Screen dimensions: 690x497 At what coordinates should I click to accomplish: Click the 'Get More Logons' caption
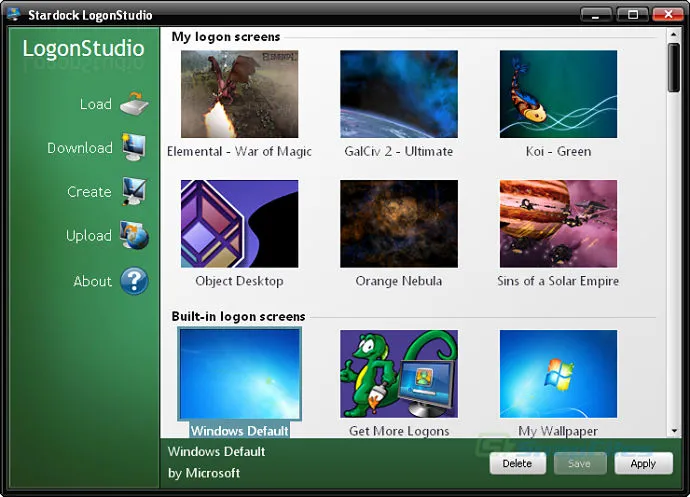click(399, 431)
